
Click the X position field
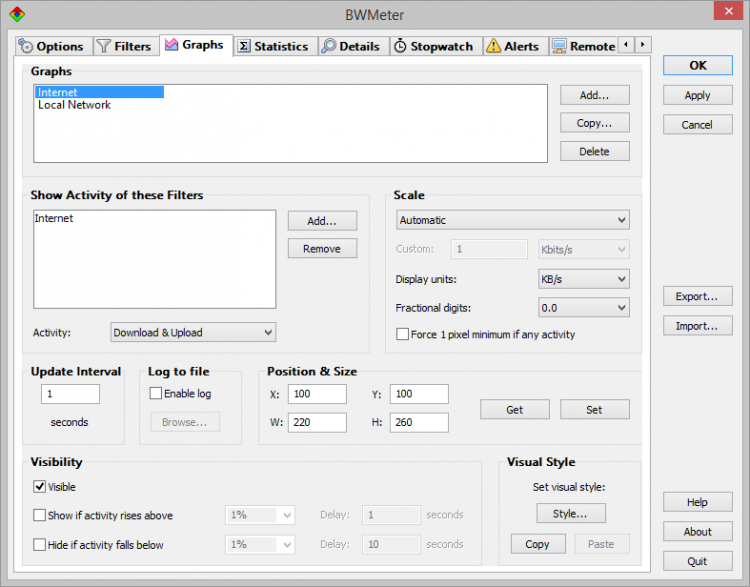317,394
